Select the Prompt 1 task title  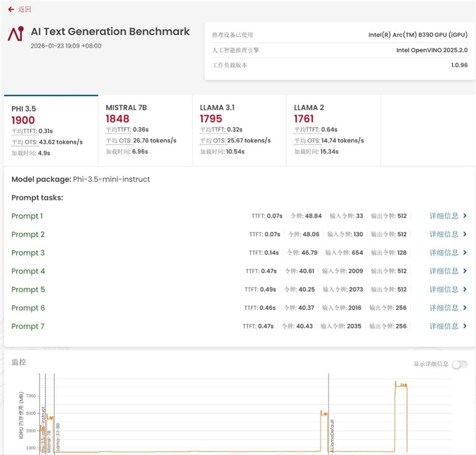(27, 216)
